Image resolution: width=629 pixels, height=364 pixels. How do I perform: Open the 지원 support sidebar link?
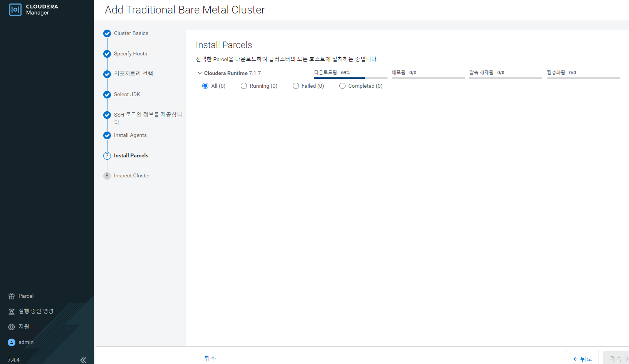click(24, 327)
